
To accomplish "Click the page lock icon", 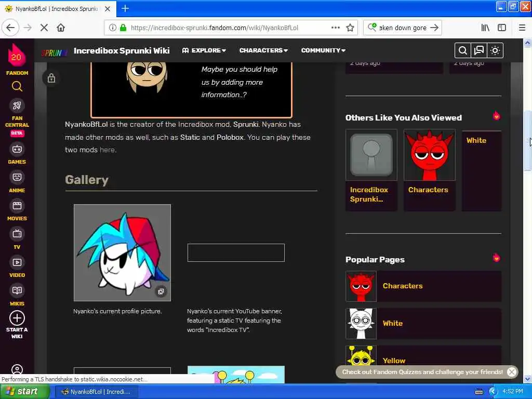I will [x=51, y=78].
